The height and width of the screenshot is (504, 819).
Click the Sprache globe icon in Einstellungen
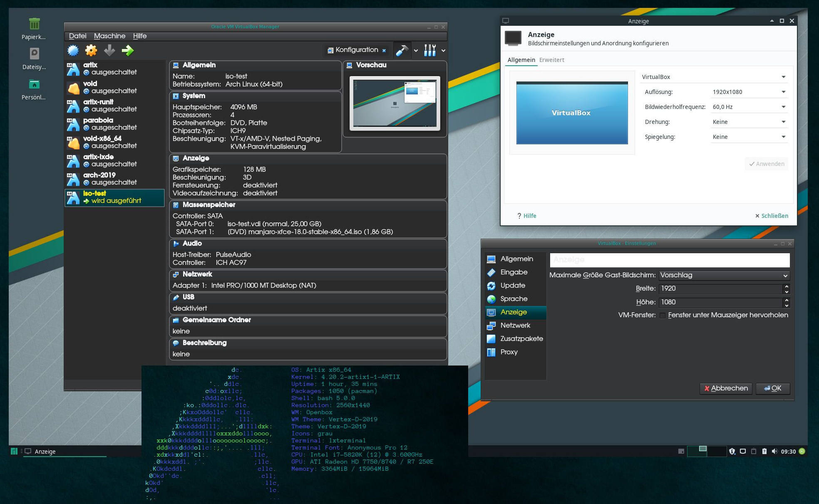coord(491,299)
